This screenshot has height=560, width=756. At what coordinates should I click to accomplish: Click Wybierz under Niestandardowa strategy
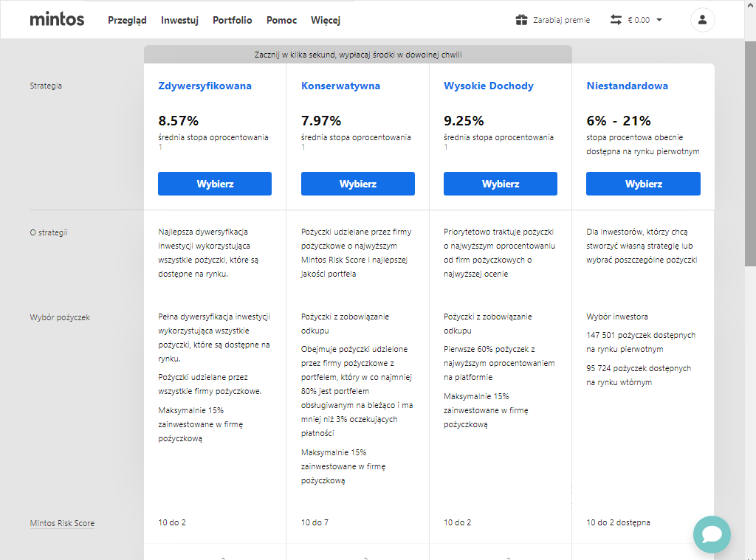tap(643, 184)
